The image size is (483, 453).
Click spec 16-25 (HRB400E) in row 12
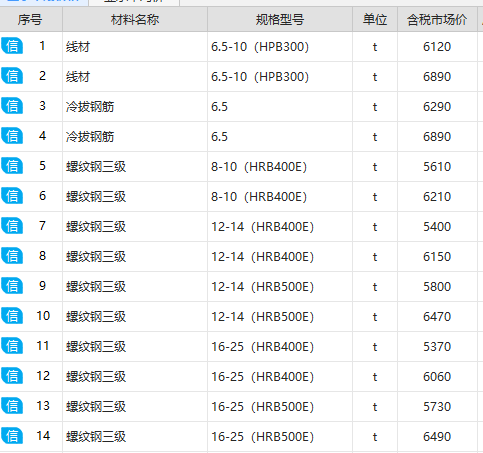click(x=263, y=377)
